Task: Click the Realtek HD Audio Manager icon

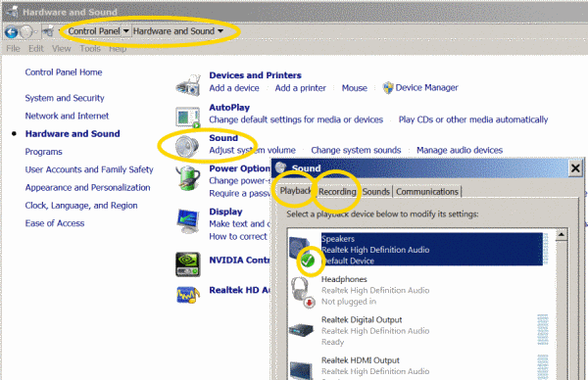Action: 188,295
